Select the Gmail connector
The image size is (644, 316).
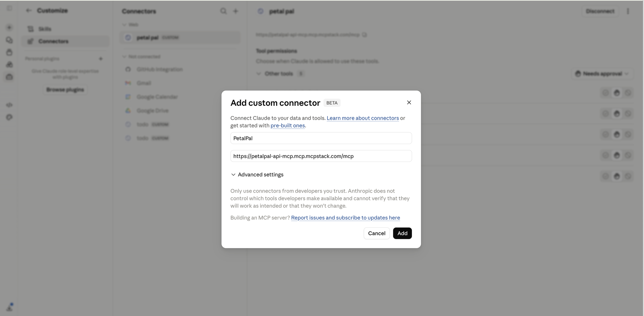(180, 83)
